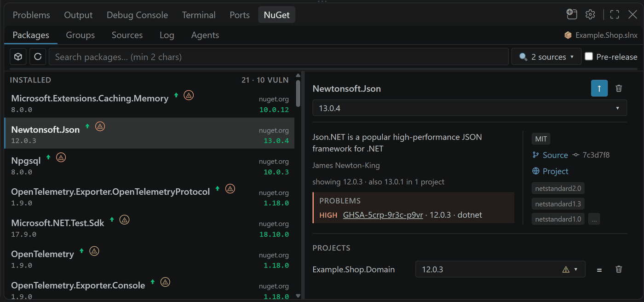
Task: Maximize the panel with the fullscreen icon
Action: [x=615, y=14]
